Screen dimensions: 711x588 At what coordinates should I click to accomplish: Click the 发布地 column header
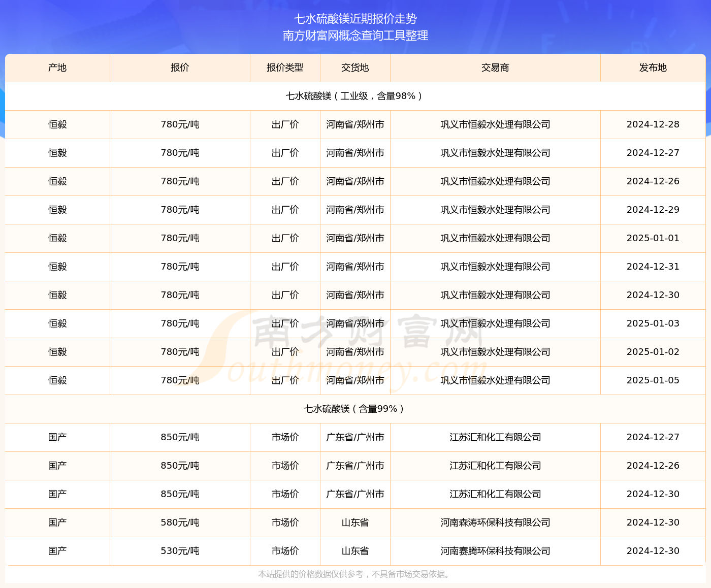coord(653,68)
